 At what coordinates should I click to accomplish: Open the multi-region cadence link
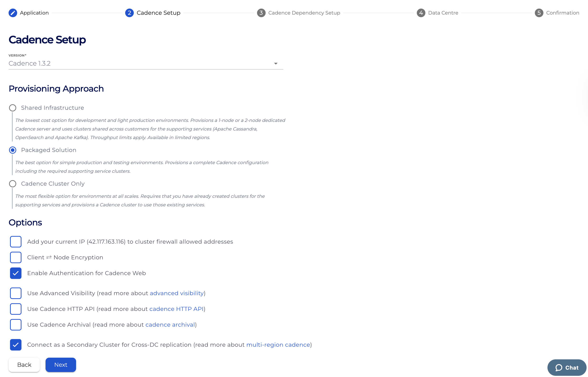pyautogui.click(x=278, y=345)
